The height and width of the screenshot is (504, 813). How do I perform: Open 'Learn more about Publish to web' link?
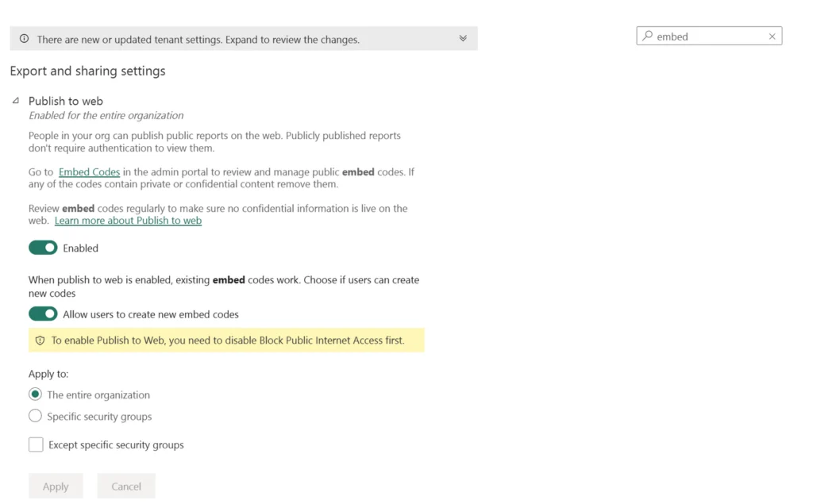pyautogui.click(x=128, y=221)
